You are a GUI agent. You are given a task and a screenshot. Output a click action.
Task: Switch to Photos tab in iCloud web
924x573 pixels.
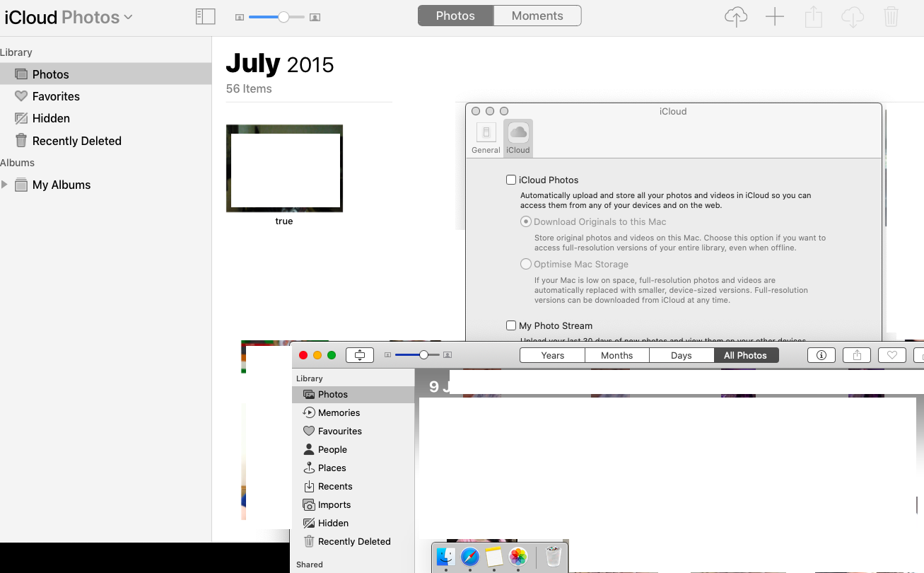point(455,16)
